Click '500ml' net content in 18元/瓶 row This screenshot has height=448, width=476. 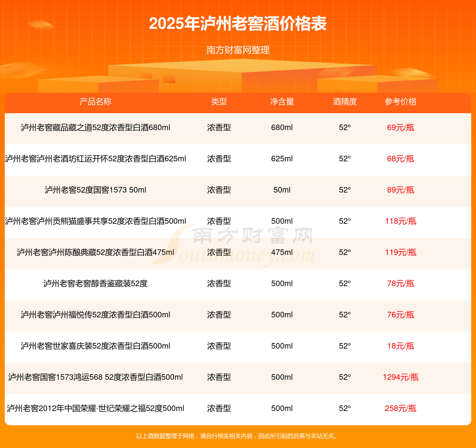point(282,346)
